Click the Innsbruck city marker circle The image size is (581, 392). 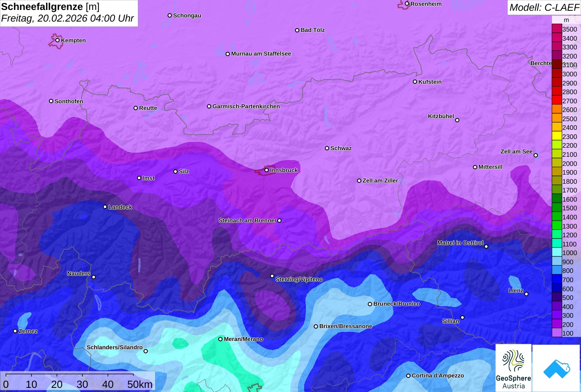[266, 170]
